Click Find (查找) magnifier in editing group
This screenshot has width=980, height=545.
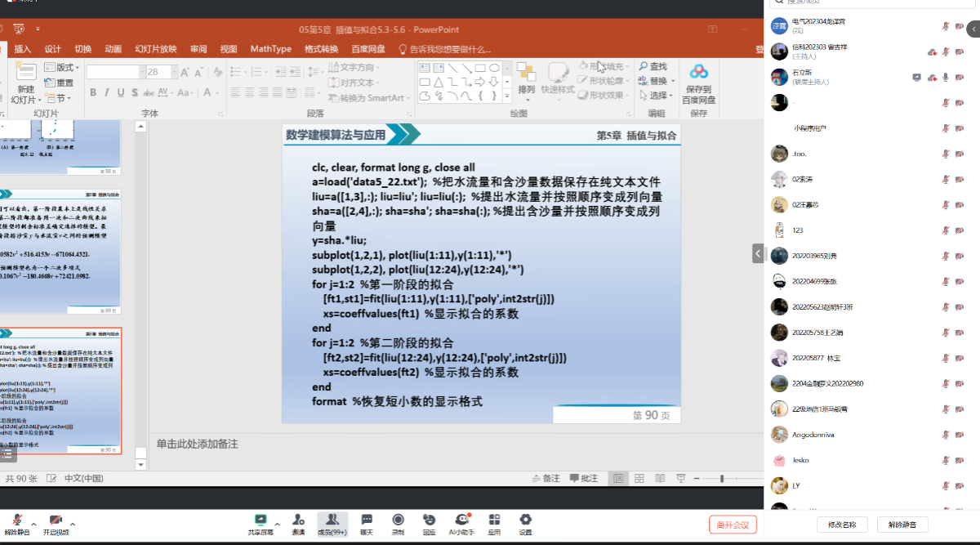tap(653, 66)
